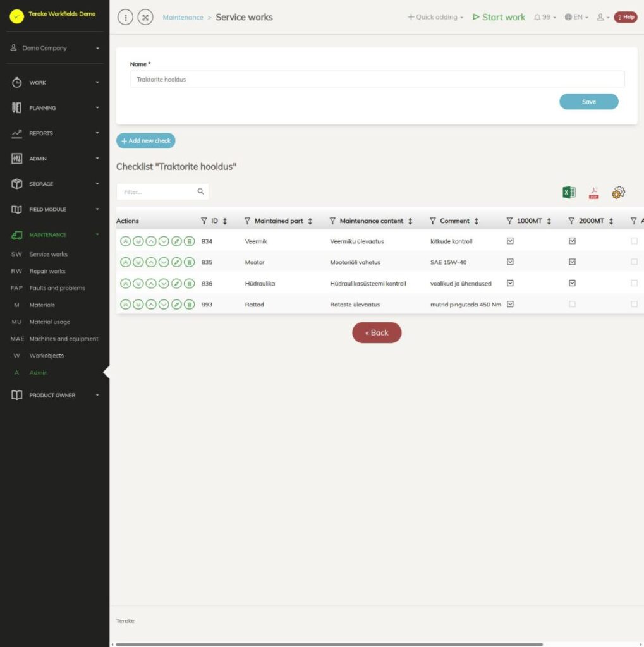Open the EN language dropdown
644x647 pixels.
576,17
